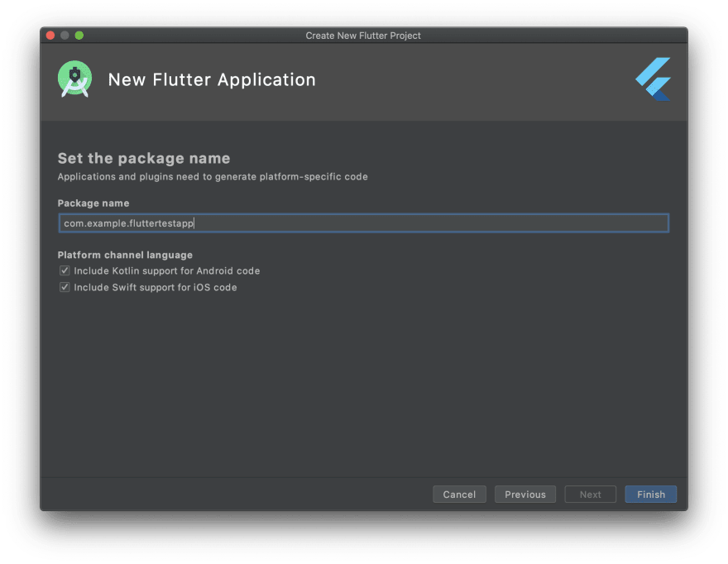This screenshot has height=564, width=728.
Task: Click the 'Create New Flutter Project' window title
Action: (x=363, y=36)
